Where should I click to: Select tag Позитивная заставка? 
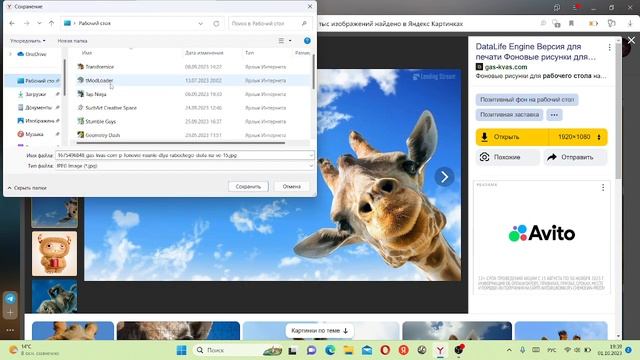pyautogui.click(x=509, y=115)
